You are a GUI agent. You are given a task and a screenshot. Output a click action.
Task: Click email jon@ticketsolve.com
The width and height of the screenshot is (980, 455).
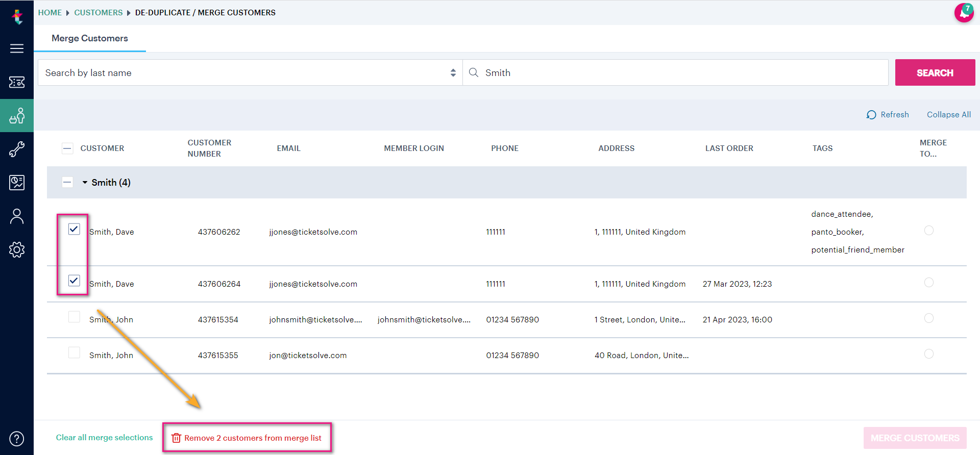click(308, 356)
